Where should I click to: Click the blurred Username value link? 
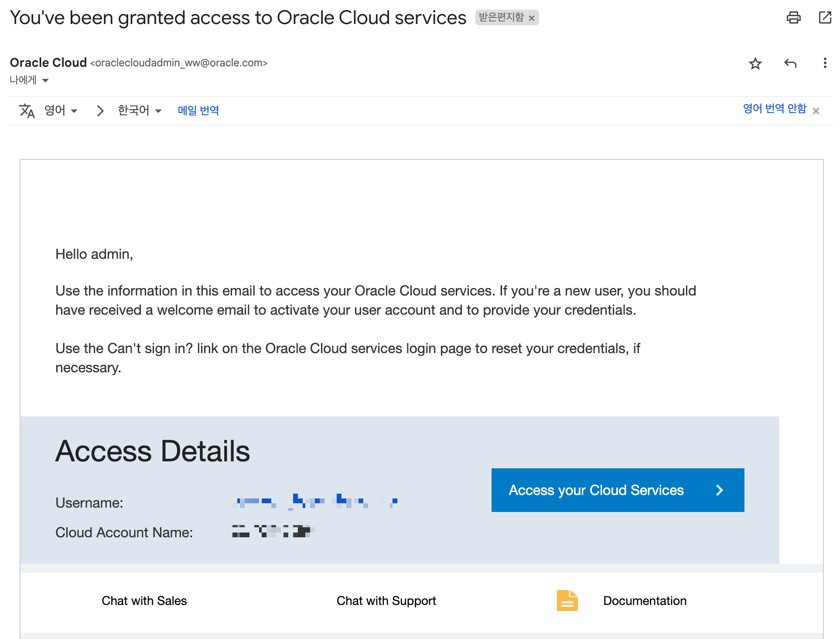click(x=315, y=502)
